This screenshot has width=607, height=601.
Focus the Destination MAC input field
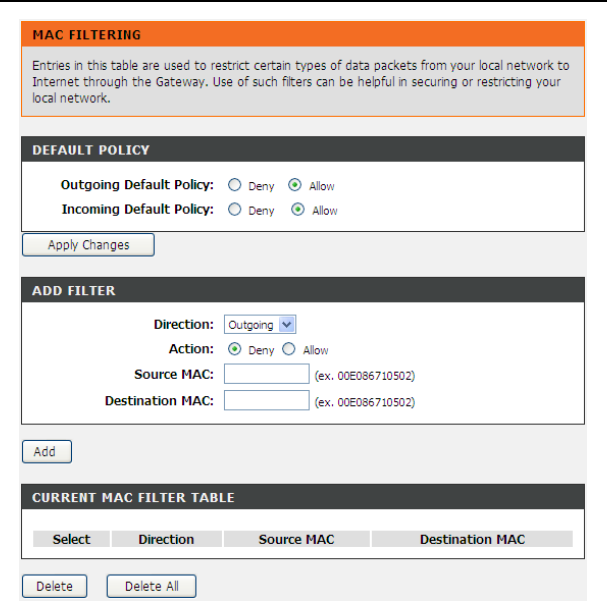(x=267, y=400)
